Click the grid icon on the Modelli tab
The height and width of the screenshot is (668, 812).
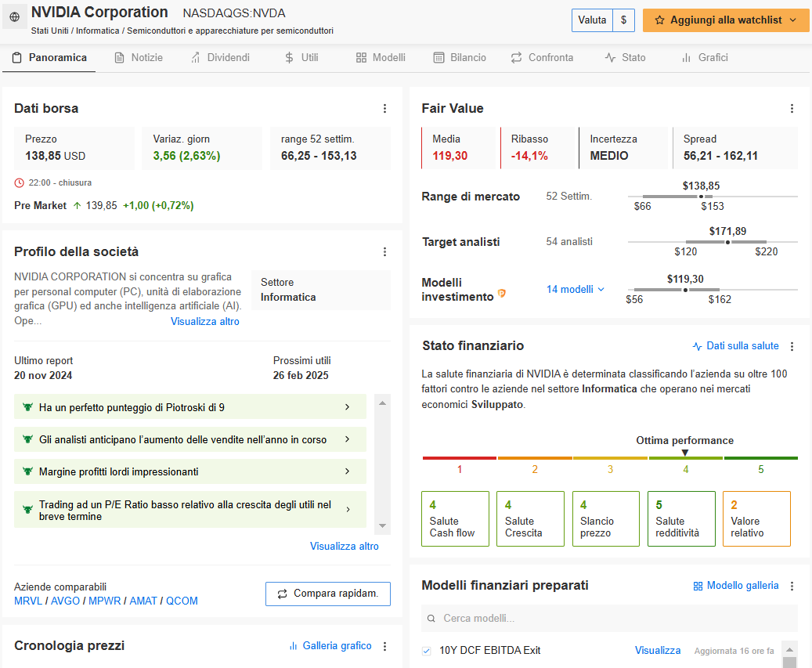[361, 57]
